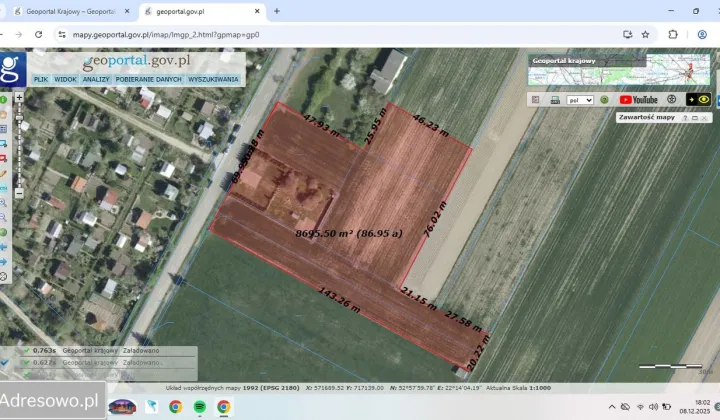Open the PLIK menu

(40, 79)
